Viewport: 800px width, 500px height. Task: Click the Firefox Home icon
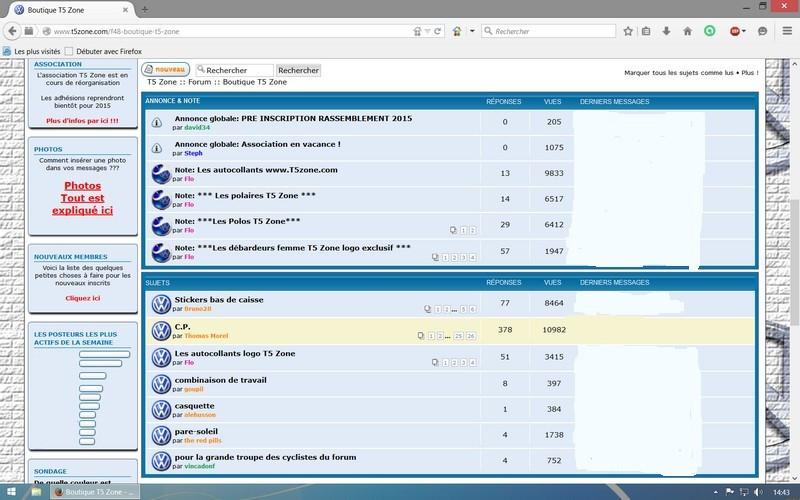pos(688,31)
